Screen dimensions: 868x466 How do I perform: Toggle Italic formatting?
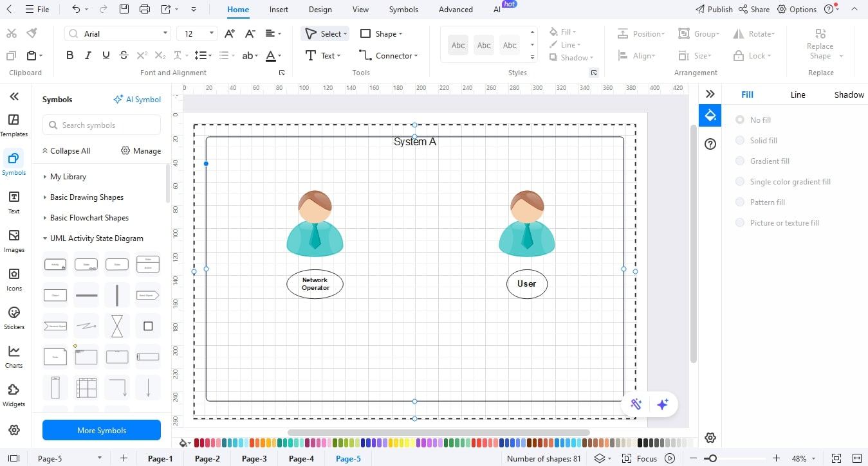(88, 55)
